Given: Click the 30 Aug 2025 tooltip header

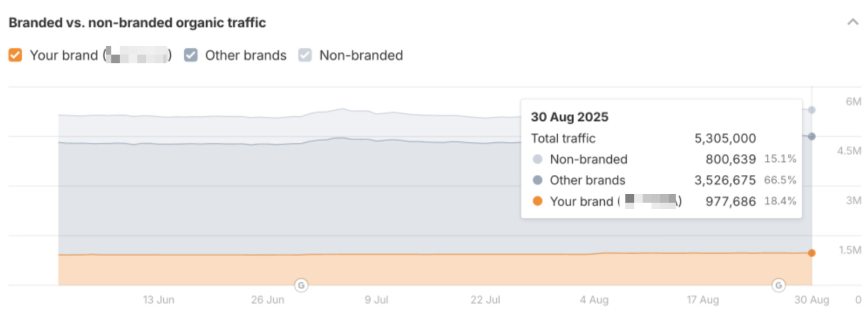Looking at the screenshot, I should 569,117.
